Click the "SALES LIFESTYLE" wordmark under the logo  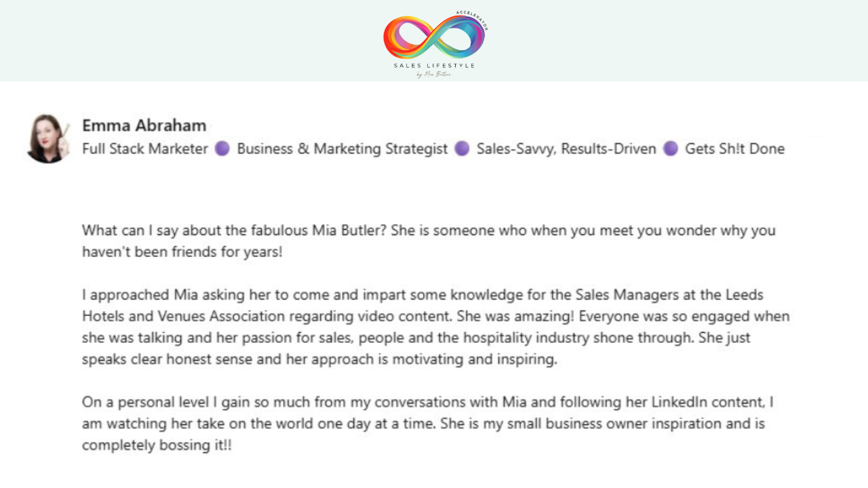[x=434, y=66]
